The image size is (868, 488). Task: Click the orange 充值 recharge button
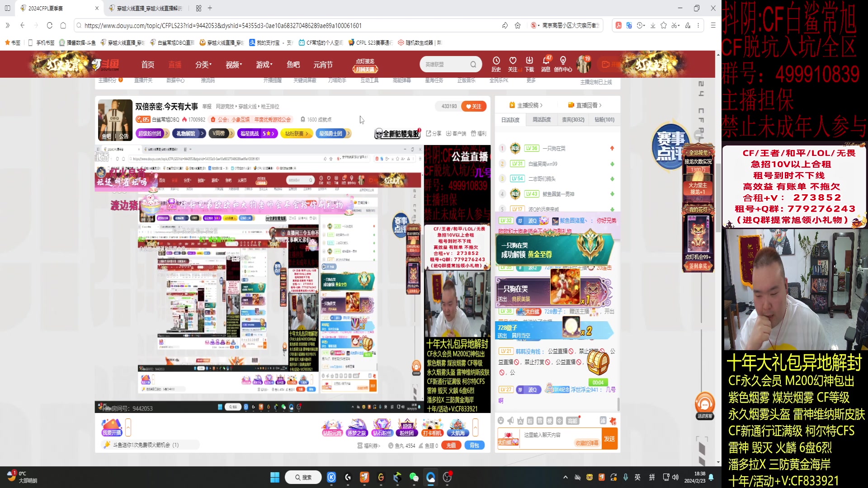point(452,445)
